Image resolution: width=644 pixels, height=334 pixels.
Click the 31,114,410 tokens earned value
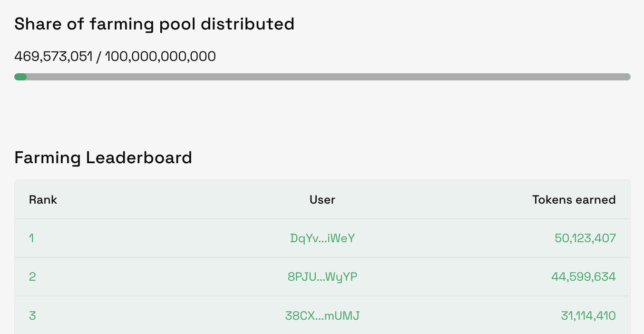[588, 315]
